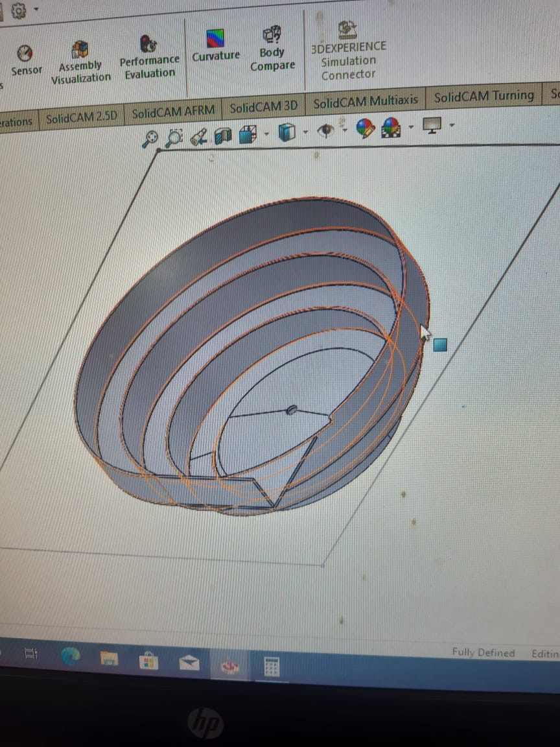Launch Performance Evaluation
Viewport: 560px width, 747px height.
(x=148, y=44)
